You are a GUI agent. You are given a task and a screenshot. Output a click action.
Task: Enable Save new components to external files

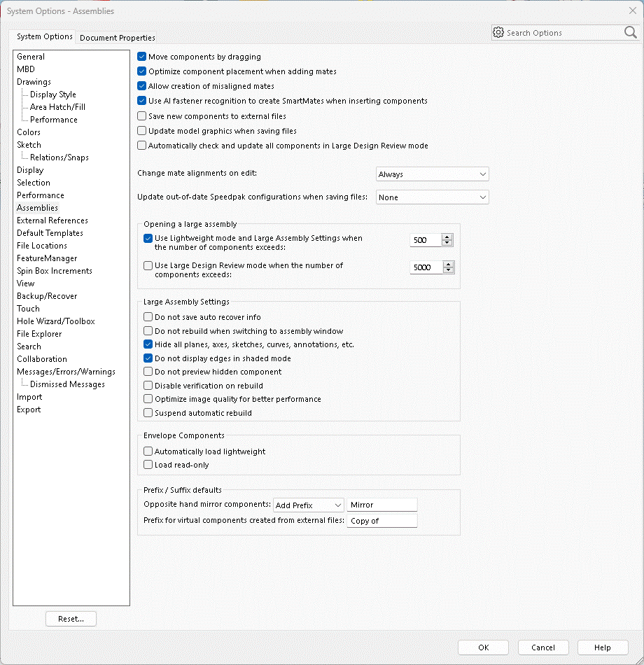[x=141, y=115]
